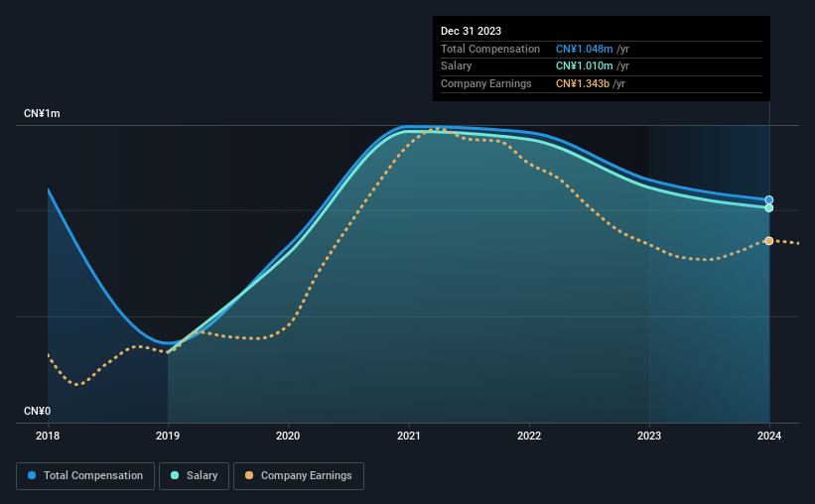
Task: Click the Company Earnings tooltip row label
Action: click(x=486, y=83)
